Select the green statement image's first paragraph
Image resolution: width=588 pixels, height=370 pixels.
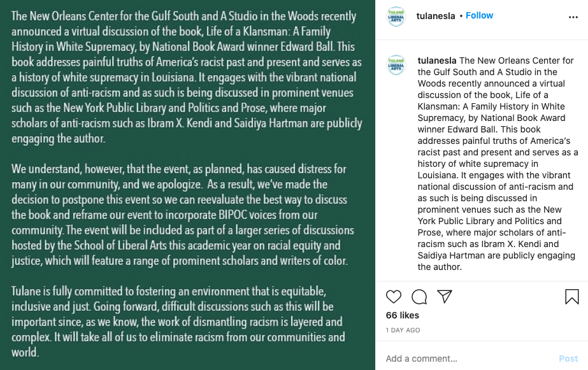pos(187,77)
